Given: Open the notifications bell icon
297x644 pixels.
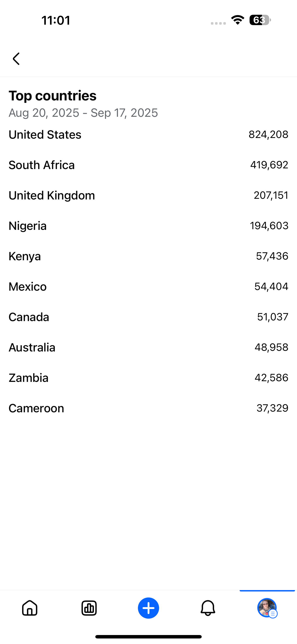Looking at the screenshot, I should [x=208, y=608].
